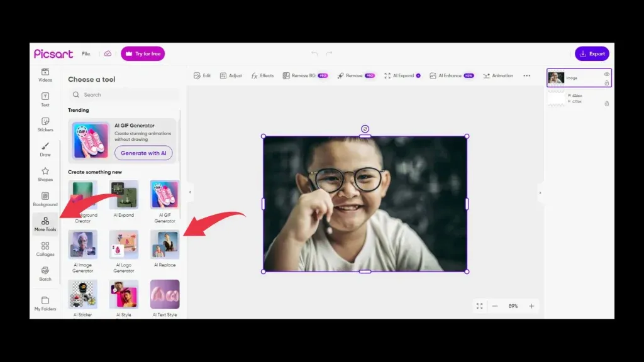
Task: Open the Stickers sidebar tool
Action: 45,124
